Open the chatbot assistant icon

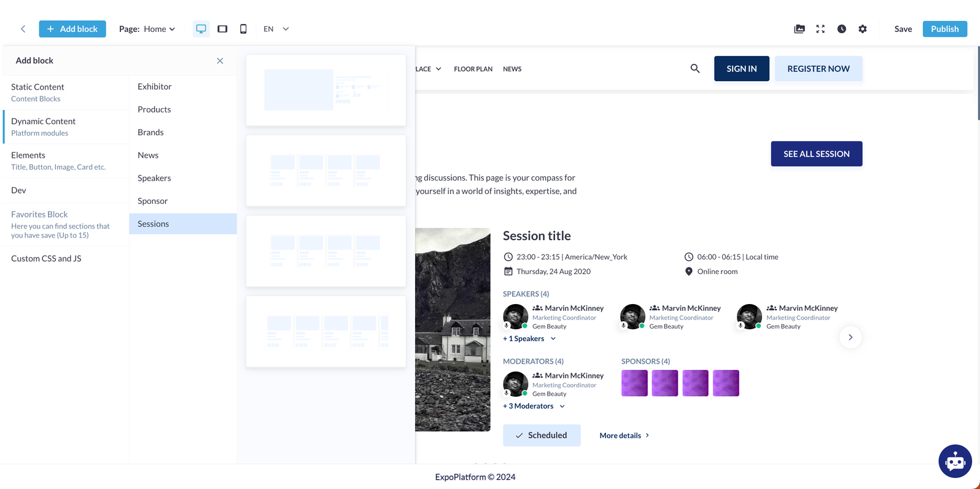coord(955,461)
